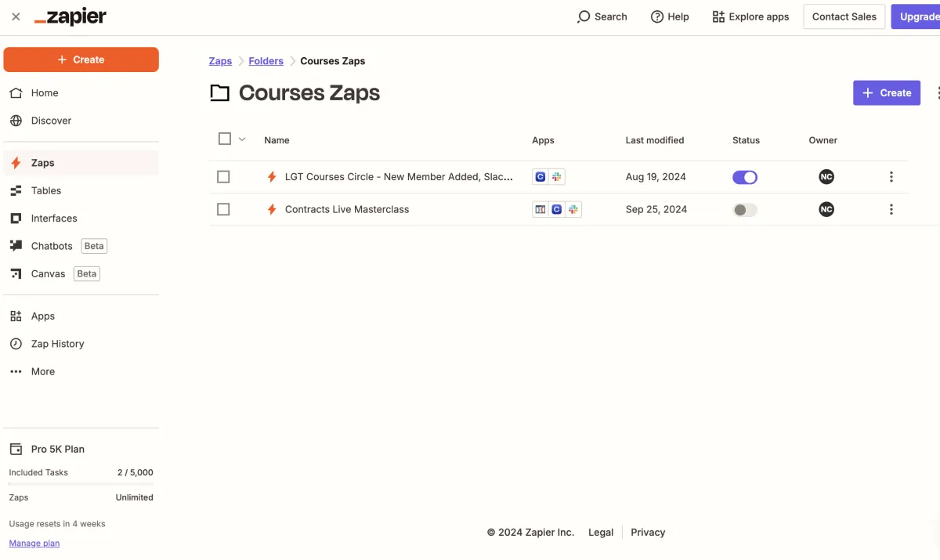Open the more options menu for Contracts Live Masterclass
The height and width of the screenshot is (560, 940).
point(891,209)
